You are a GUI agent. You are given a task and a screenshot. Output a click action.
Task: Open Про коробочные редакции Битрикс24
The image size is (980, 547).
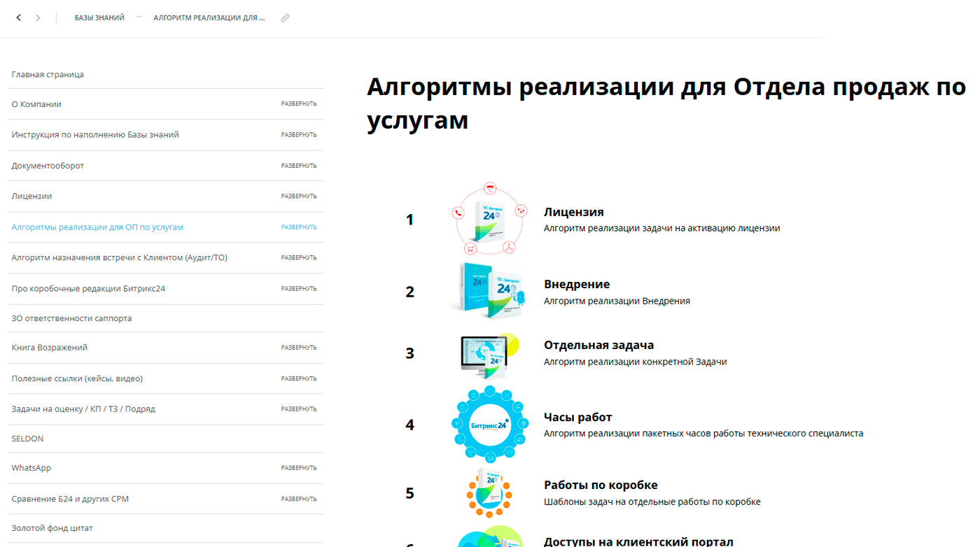pyautogui.click(x=88, y=289)
